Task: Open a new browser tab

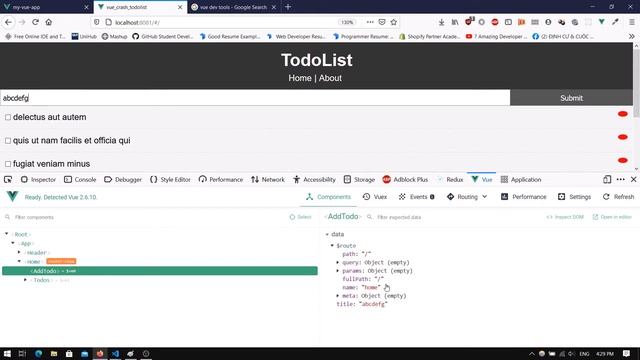Action: click(x=288, y=7)
